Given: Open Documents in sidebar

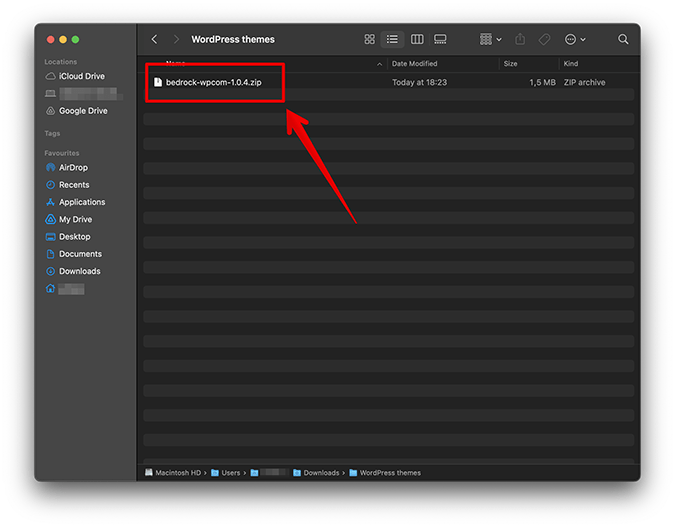Looking at the screenshot, I should point(74,254).
